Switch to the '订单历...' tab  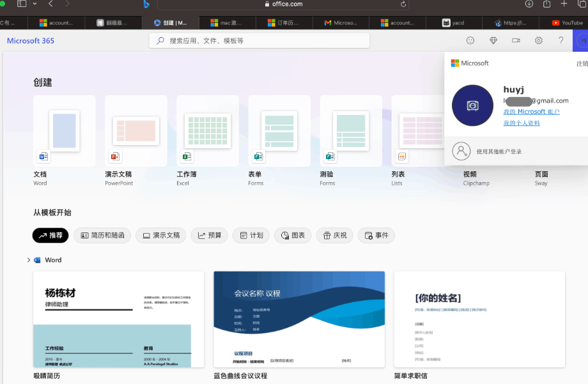coord(284,23)
